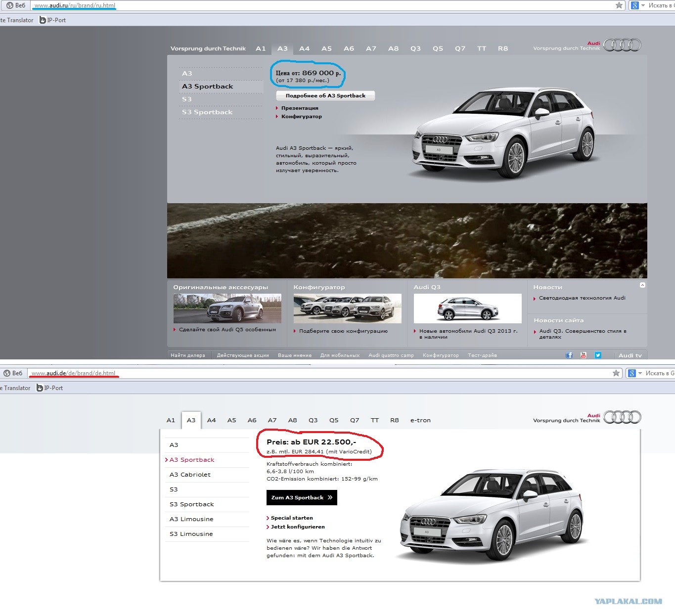Open the Конфигуратор link below the Презентация link

click(302, 117)
